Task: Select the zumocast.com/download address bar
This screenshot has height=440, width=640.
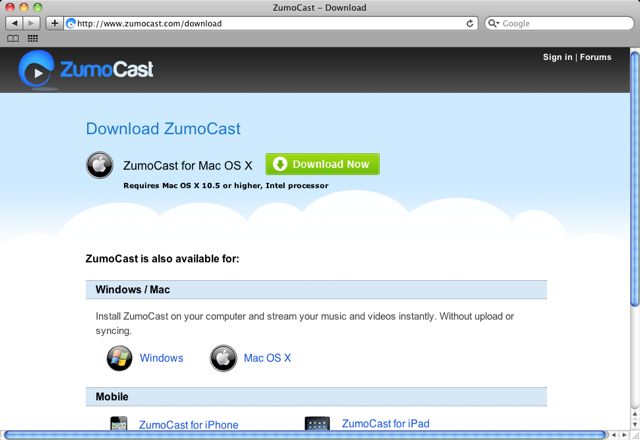Action: 271,23
